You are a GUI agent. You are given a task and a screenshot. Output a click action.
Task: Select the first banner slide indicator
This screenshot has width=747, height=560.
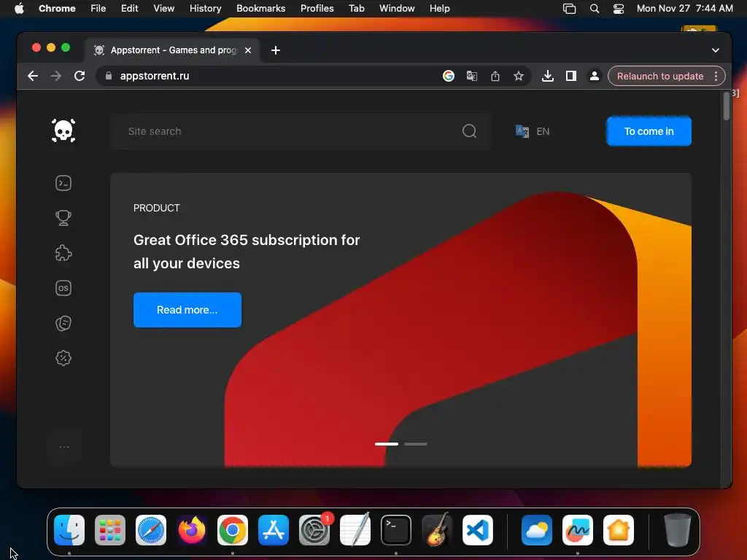tap(387, 444)
